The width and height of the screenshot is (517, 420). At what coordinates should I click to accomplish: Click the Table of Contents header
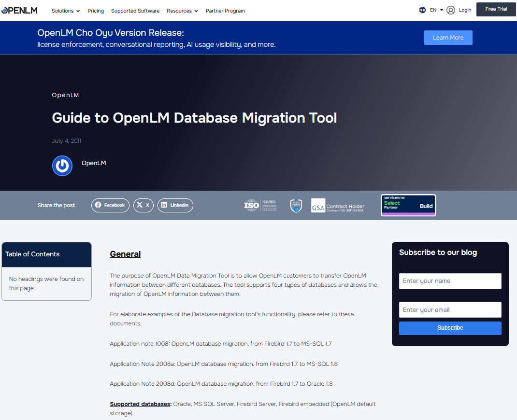tap(46, 254)
